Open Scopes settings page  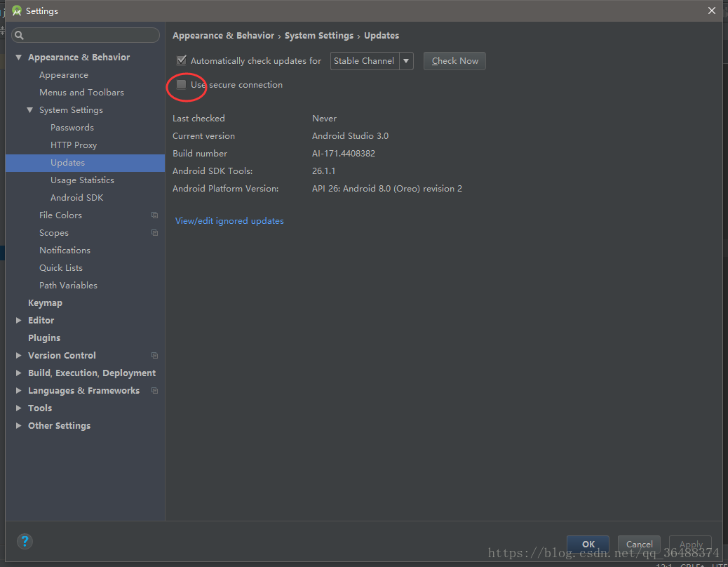point(54,233)
